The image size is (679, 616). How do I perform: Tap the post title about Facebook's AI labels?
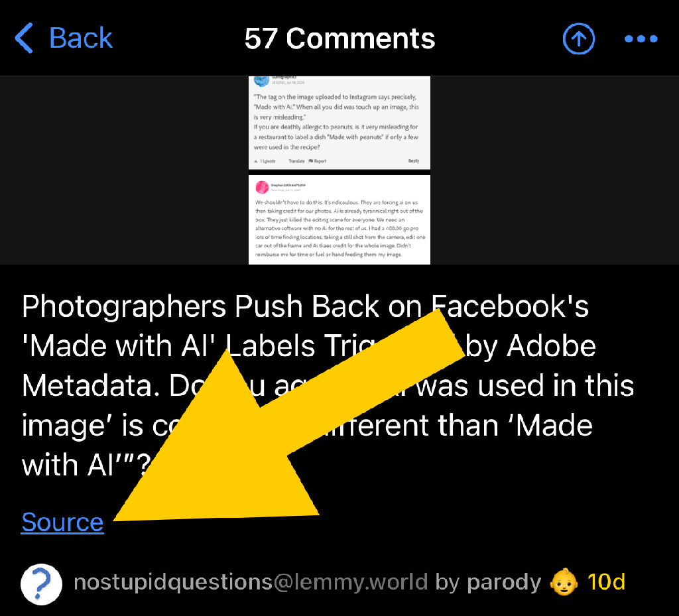(328, 385)
